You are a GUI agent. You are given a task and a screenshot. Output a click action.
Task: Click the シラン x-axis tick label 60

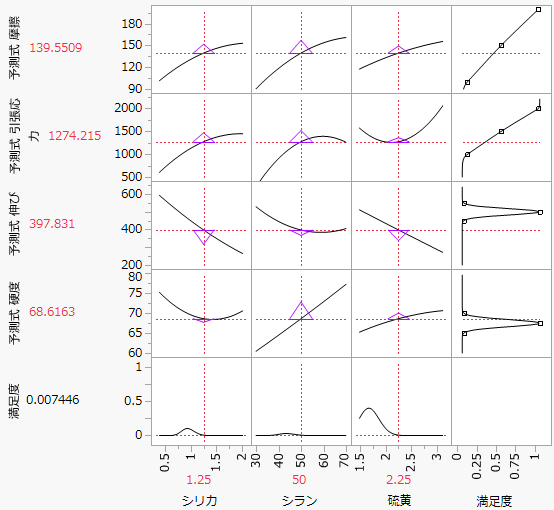(324, 461)
